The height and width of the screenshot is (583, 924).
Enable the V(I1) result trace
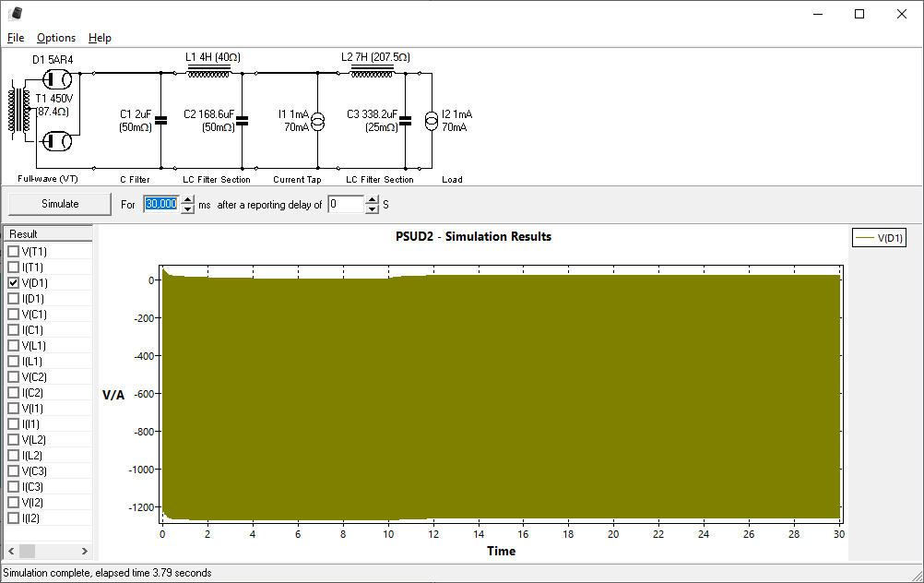14,408
